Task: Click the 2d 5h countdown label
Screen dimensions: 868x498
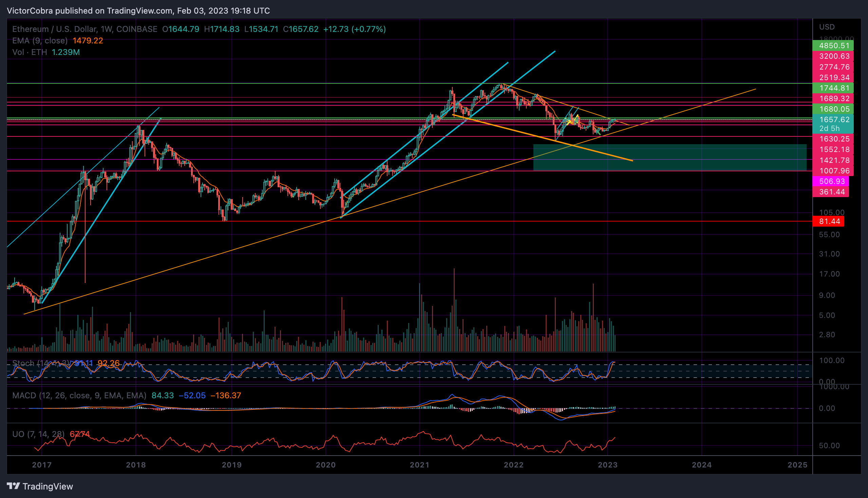Action: [829, 128]
